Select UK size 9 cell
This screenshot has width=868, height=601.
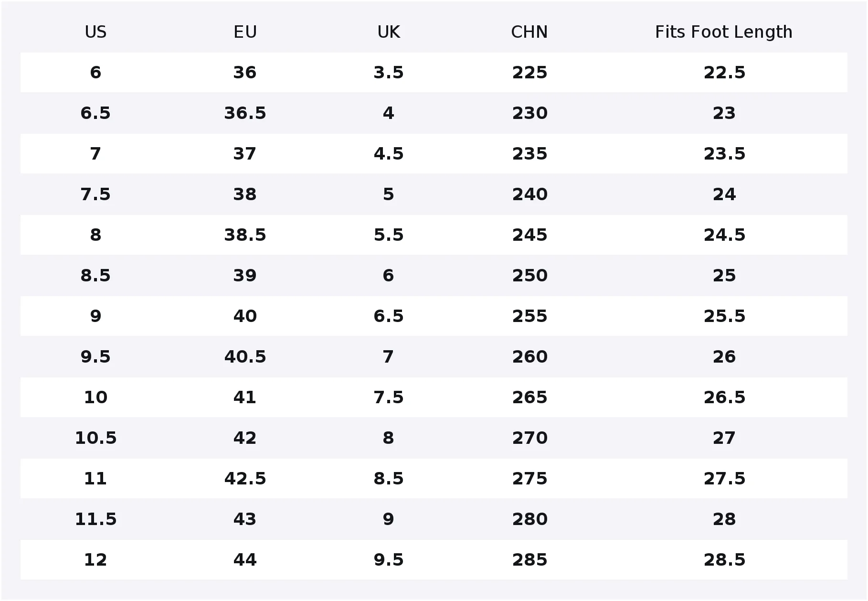(x=389, y=519)
